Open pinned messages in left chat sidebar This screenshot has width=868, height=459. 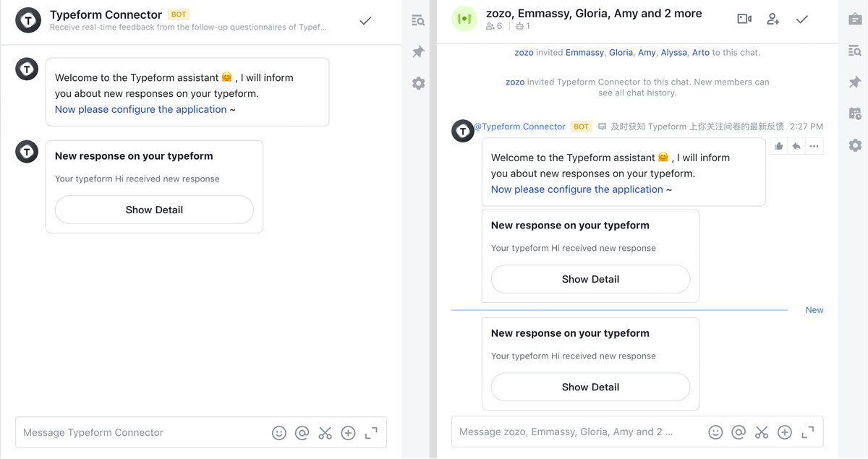tap(418, 52)
